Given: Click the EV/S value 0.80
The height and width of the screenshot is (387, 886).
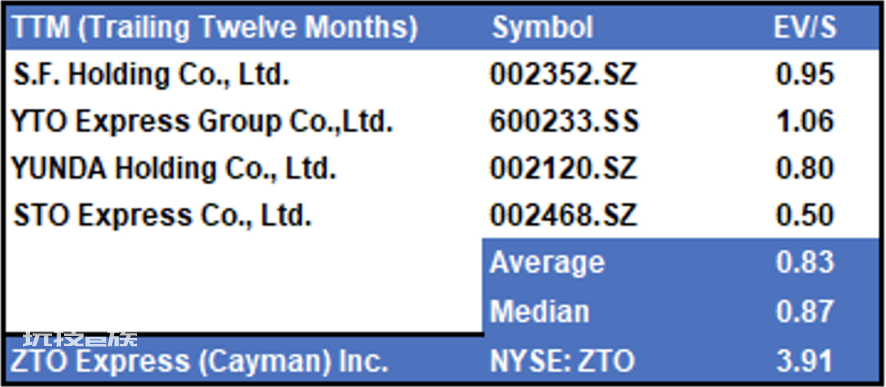Looking at the screenshot, I should point(805,169).
